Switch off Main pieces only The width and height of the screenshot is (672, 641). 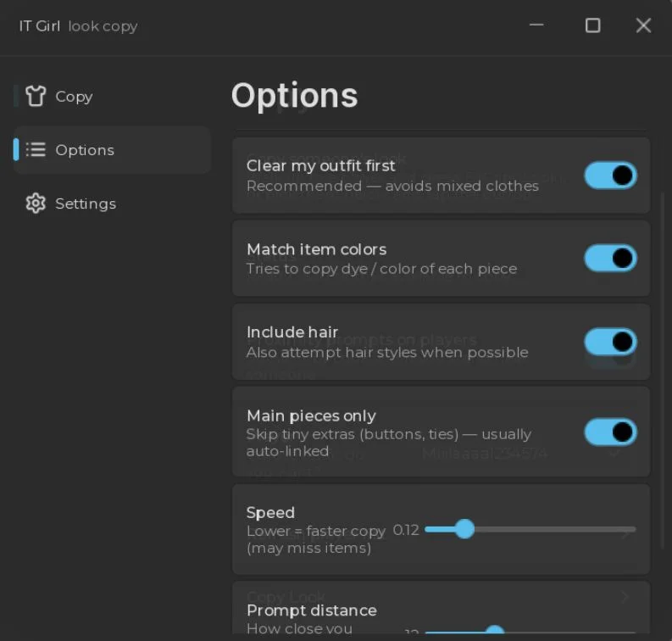click(x=610, y=432)
